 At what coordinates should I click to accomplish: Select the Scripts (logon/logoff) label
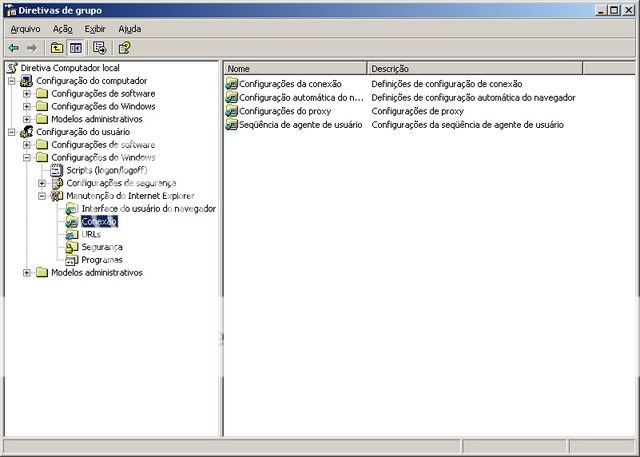point(107,170)
